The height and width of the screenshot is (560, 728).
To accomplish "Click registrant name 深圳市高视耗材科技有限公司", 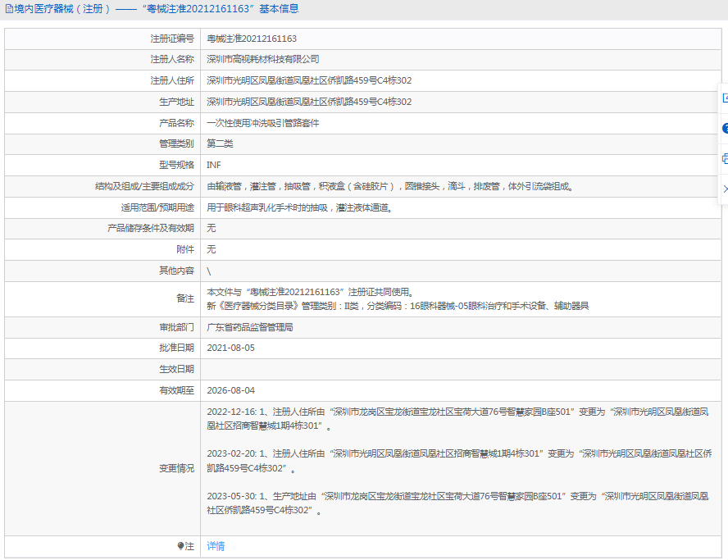I will tap(262, 59).
